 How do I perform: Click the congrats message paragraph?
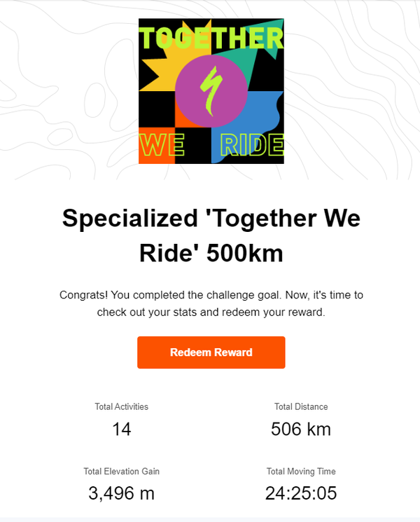(211, 303)
